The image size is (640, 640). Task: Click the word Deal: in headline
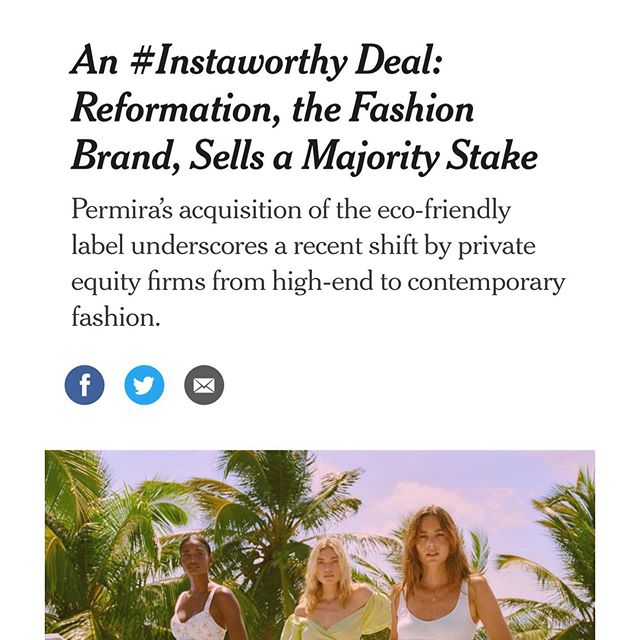coord(398,60)
